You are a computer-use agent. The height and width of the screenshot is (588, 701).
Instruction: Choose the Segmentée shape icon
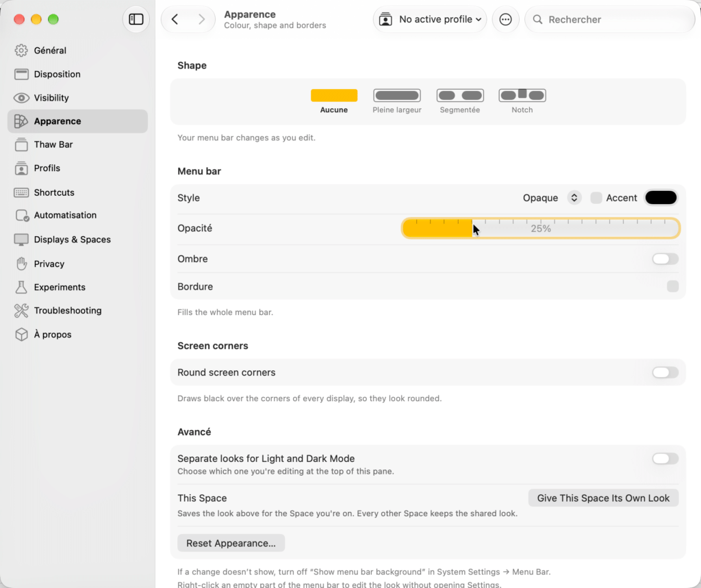point(460,95)
